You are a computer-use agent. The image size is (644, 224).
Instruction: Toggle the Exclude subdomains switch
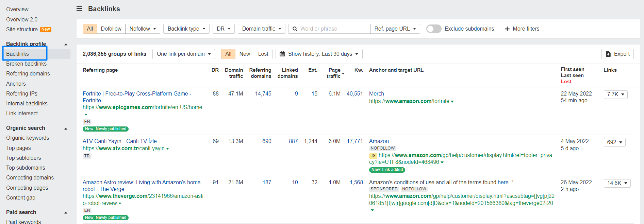[x=434, y=29]
